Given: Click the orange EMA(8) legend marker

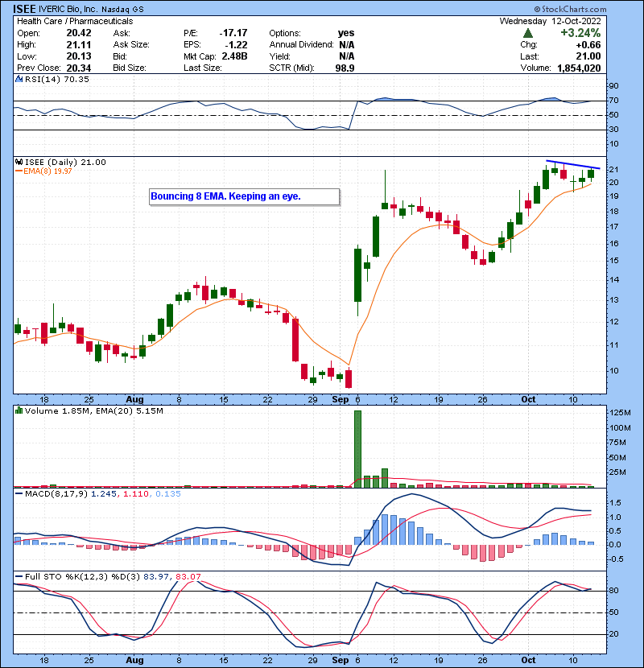Looking at the screenshot, I should pos(19,171).
